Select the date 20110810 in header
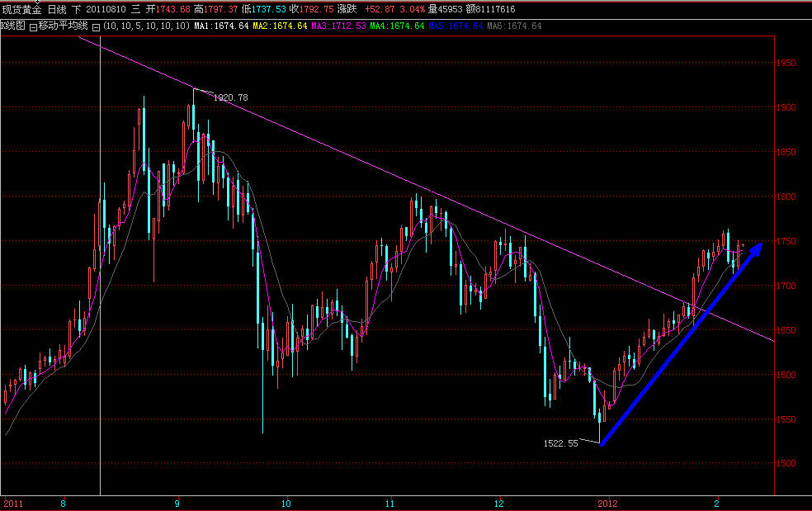 tap(106, 9)
